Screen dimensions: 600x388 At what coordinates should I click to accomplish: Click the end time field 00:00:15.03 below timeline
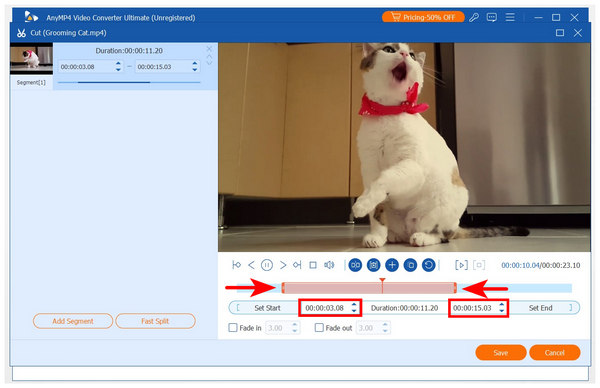pos(473,308)
